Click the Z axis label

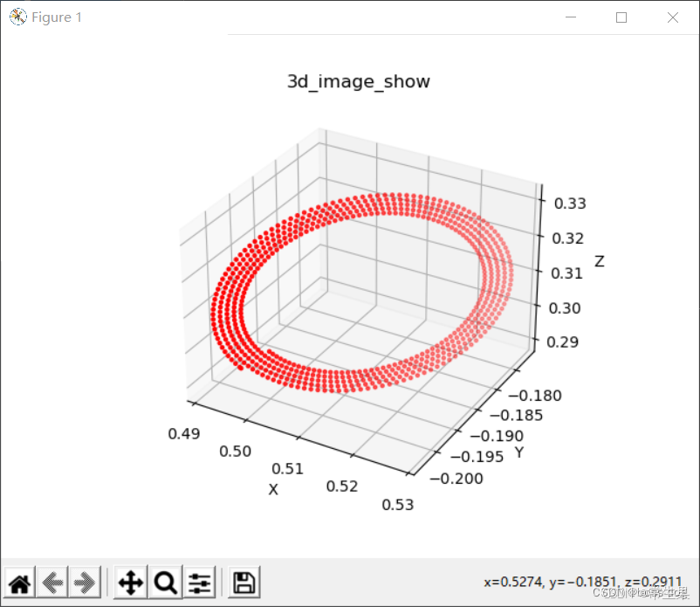pyautogui.click(x=600, y=261)
